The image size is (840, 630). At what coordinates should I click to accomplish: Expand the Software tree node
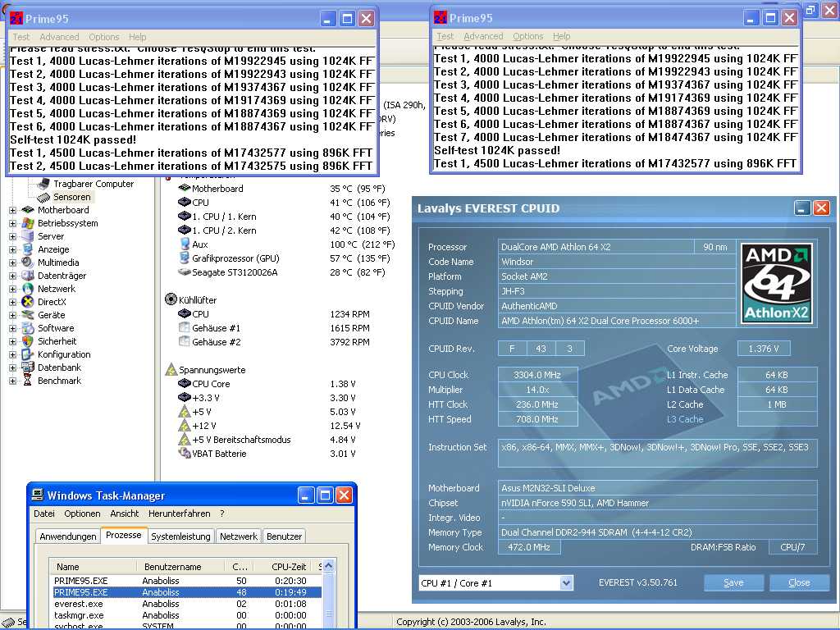click(12, 328)
